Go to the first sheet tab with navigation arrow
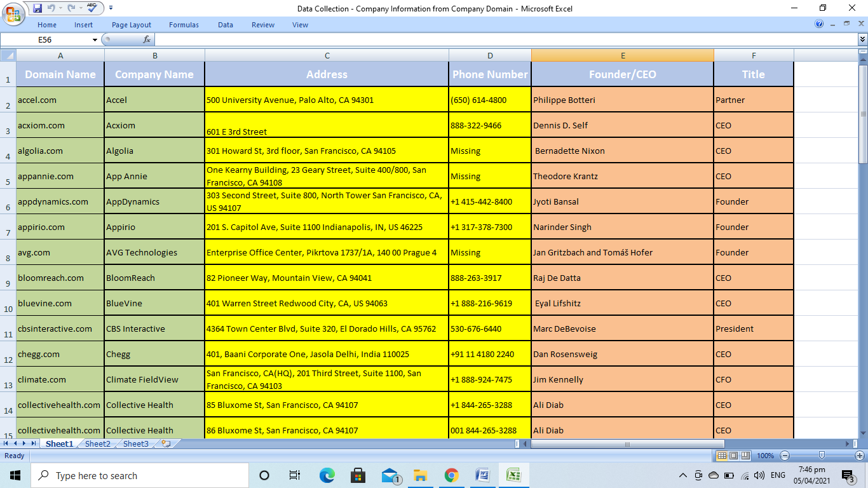 (6, 444)
